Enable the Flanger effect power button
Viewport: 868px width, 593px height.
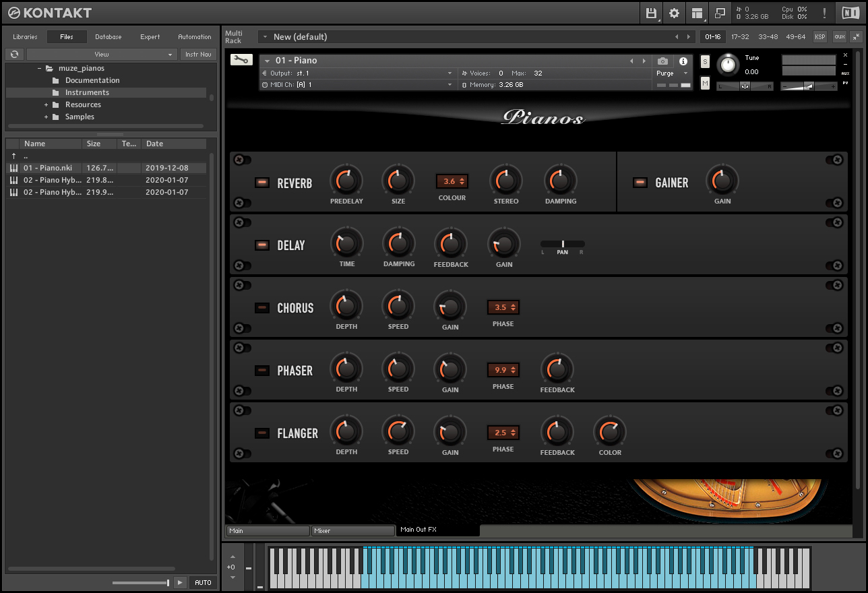point(262,433)
